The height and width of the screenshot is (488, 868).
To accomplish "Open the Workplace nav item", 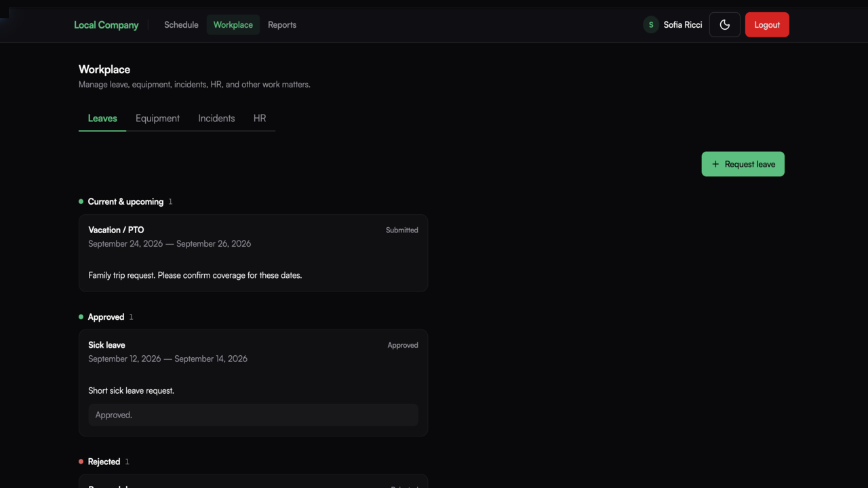I will 233,24.
